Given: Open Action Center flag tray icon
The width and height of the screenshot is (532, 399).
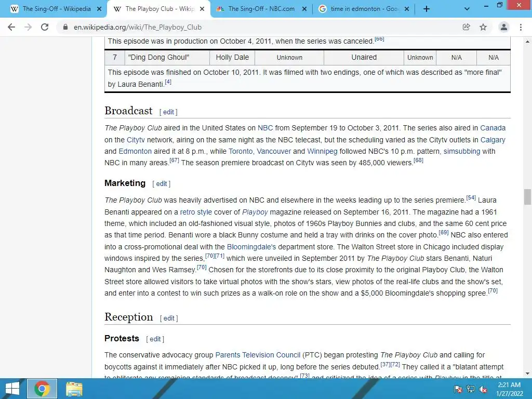Looking at the screenshot, I should [458, 389].
